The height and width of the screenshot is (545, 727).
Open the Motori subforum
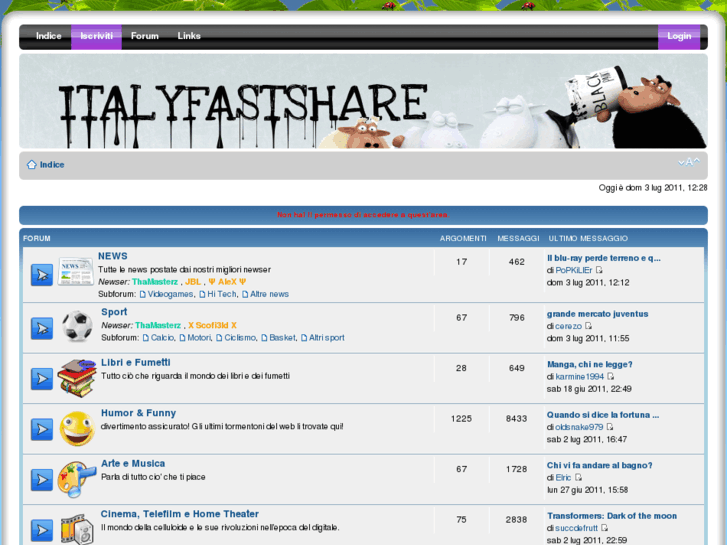coord(199,338)
